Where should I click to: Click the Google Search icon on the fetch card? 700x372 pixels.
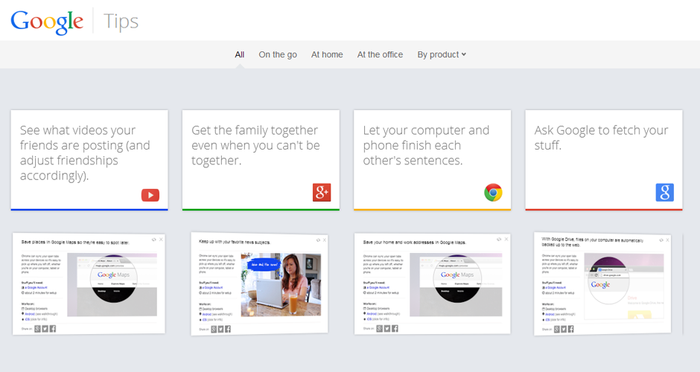pyautogui.click(x=665, y=192)
